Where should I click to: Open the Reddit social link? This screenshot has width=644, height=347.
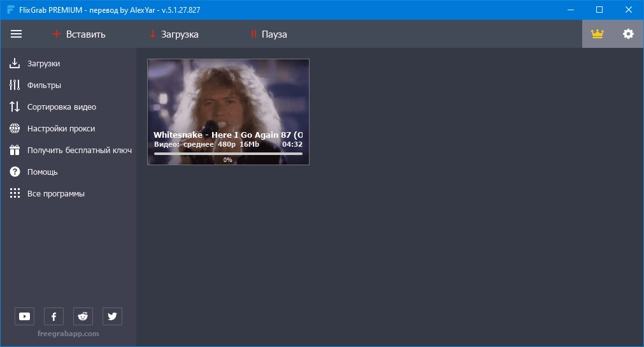click(83, 316)
